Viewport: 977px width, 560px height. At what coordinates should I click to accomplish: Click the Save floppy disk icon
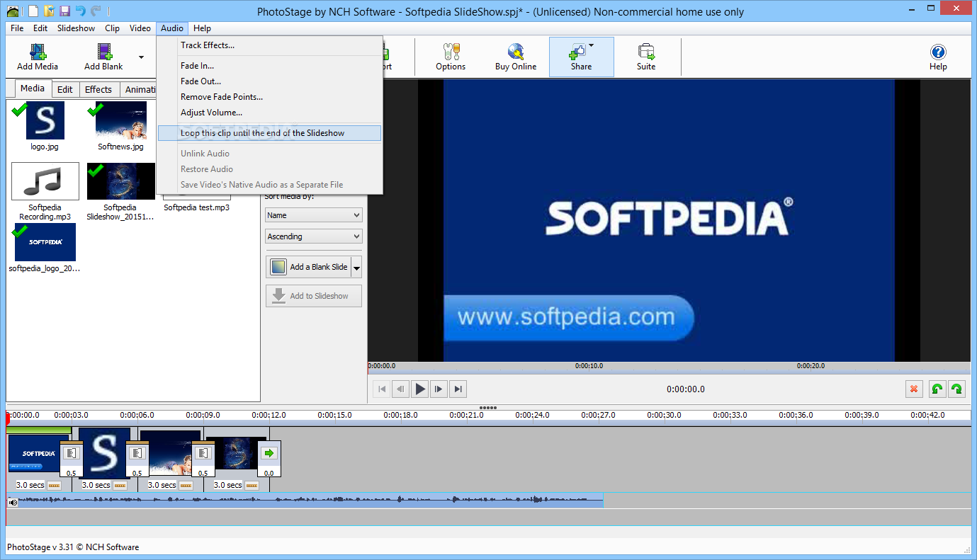coord(64,11)
